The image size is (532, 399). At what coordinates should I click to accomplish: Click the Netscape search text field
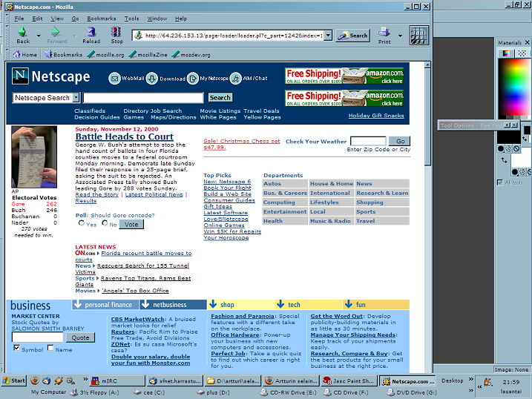point(143,98)
